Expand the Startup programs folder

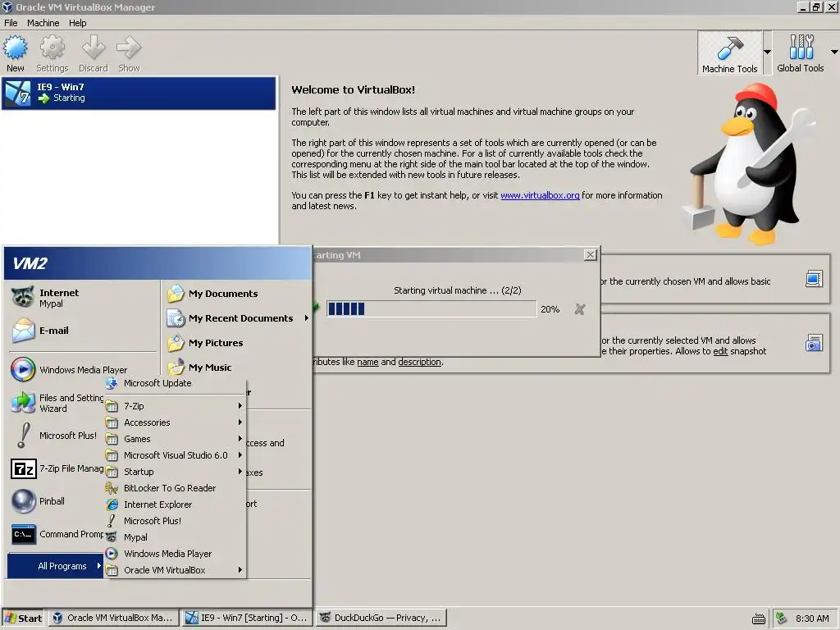click(x=176, y=472)
